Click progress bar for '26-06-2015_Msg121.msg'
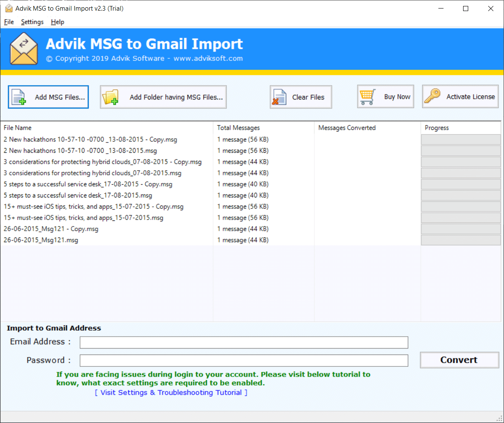This screenshot has height=423, width=504. click(x=461, y=240)
